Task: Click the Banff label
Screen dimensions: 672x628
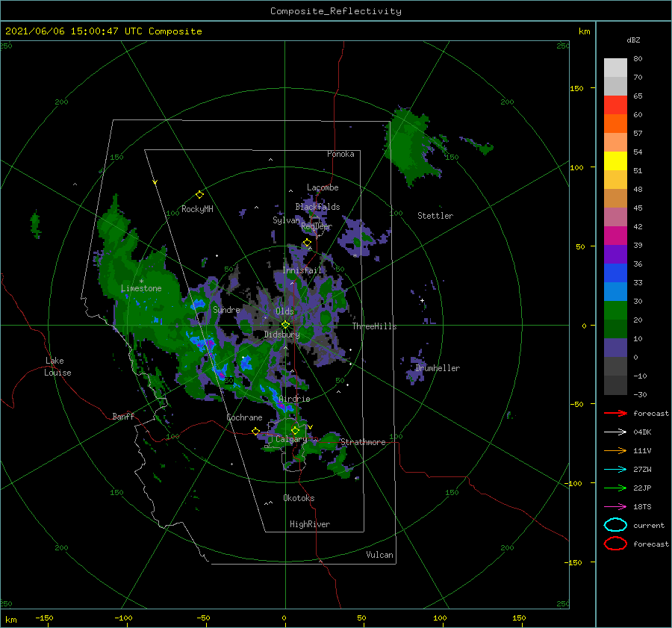Action: [123, 416]
